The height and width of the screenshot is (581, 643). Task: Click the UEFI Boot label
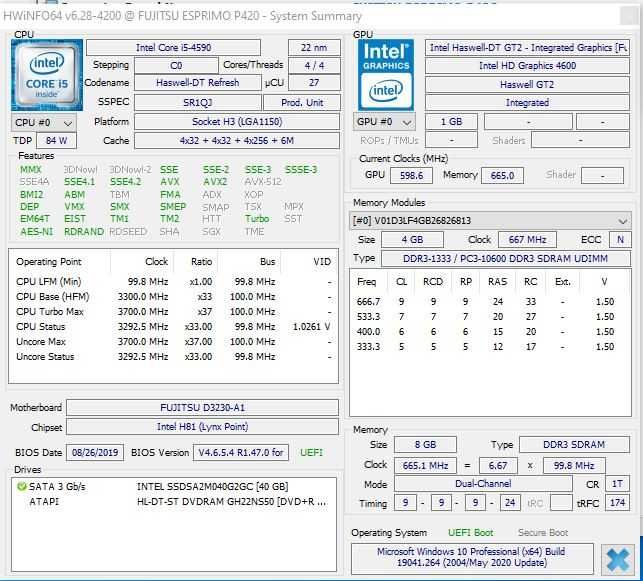tap(471, 533)
